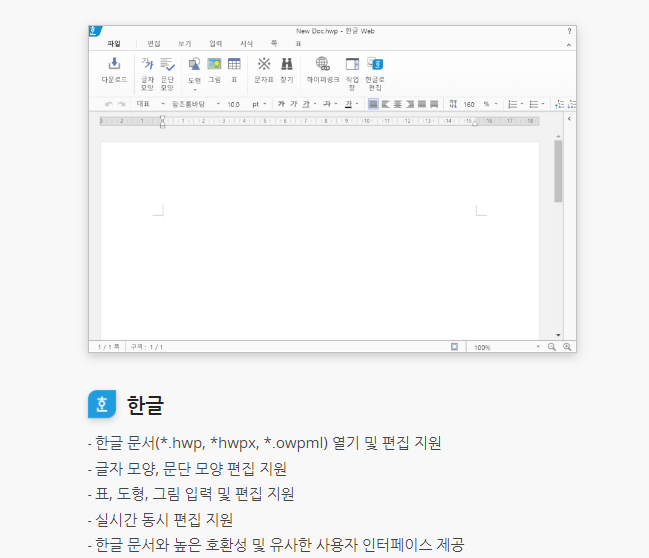Image resolution: width=649 pixels, height=558 pixels.
Task: Click the line spacing icon
Action: [x=453, y=104]
